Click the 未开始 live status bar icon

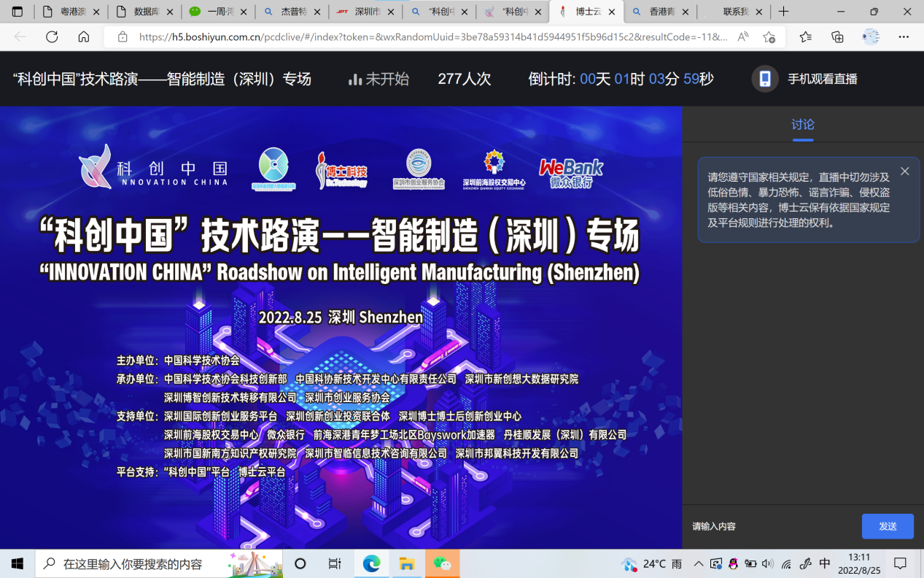(x=355, y=80)
